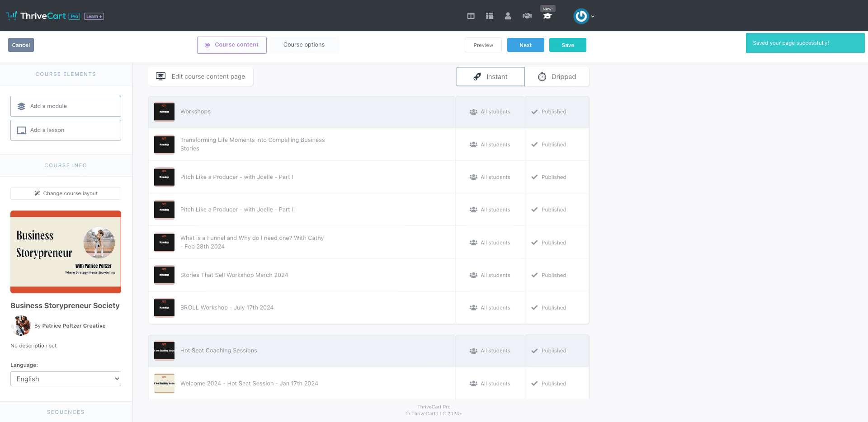Click the blue power account avatar
868x422 pixels.
pos(581,16)
